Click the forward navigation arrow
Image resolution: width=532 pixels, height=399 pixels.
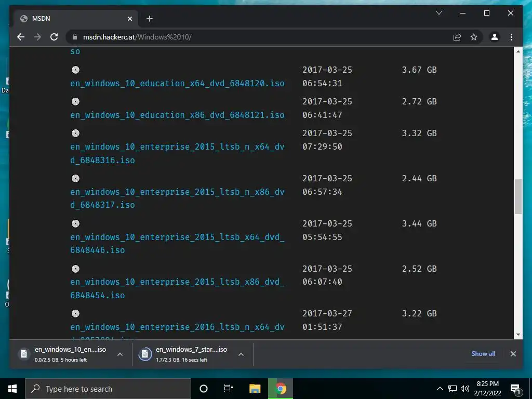pos(37,37)
